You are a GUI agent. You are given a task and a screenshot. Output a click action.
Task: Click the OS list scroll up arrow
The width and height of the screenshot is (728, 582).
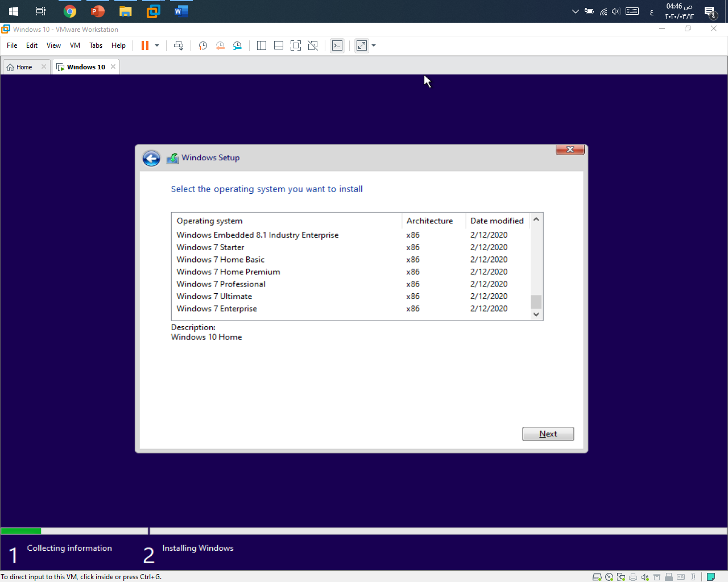click(536, 219)
